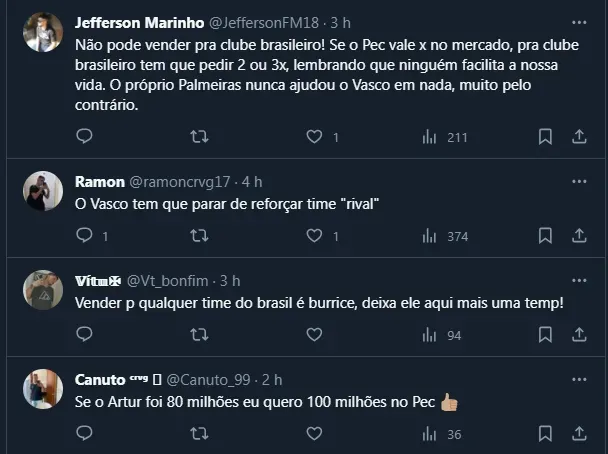
Task: Open the Vt_bonfim profile avatar
Action: coord(43,290)
